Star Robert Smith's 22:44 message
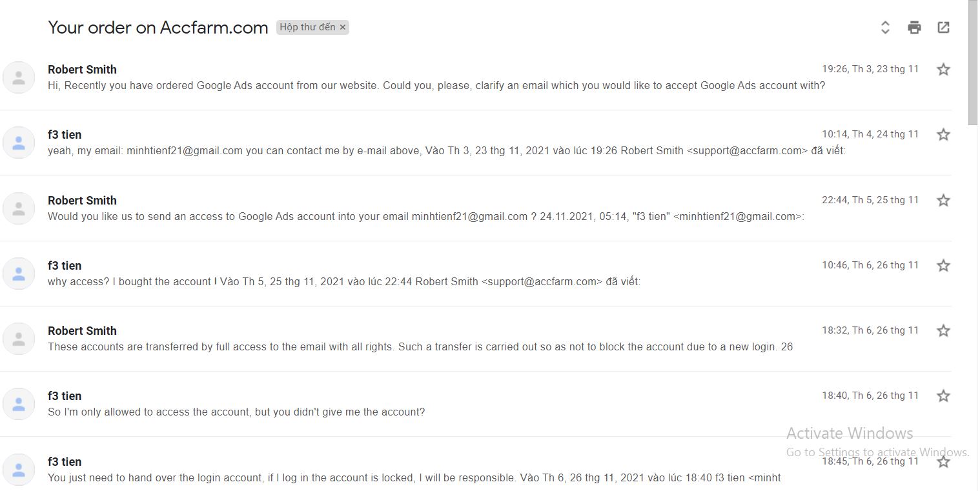This screenshot has width=980, height=491. click(x=943, y=200)
